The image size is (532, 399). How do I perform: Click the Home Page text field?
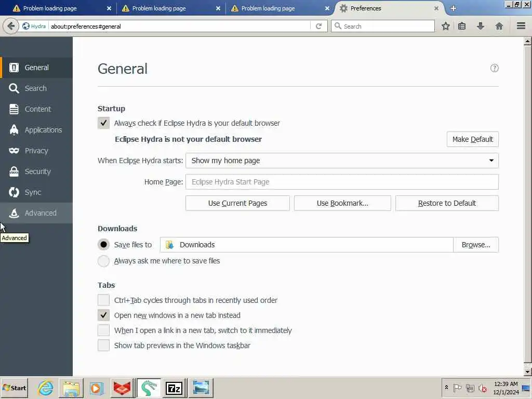click(x=342, y=182)
